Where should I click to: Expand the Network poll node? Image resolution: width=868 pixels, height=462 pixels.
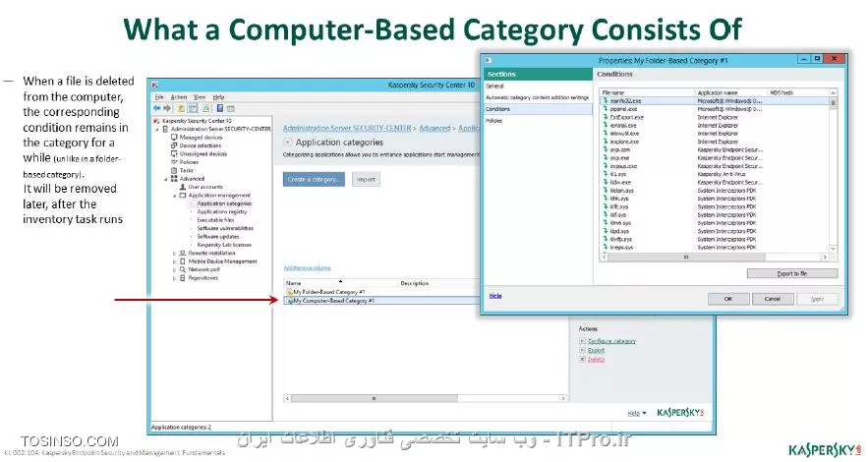tap(174, 269)
